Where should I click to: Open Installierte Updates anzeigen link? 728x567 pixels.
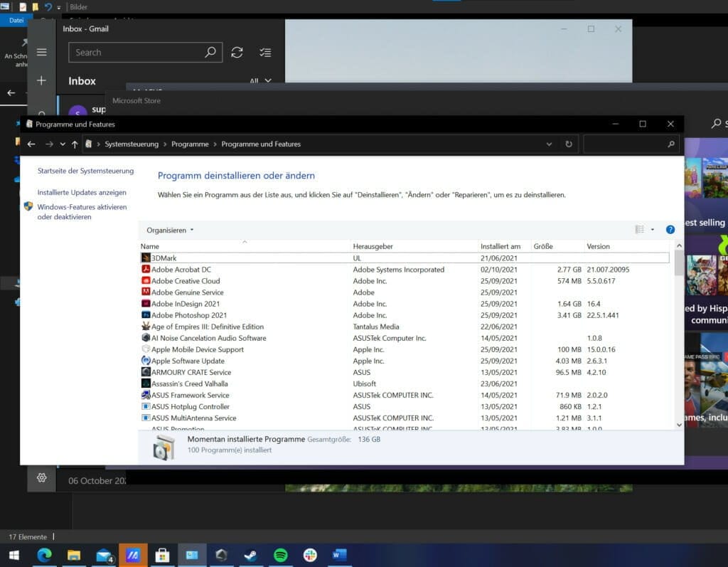point(82,193)
